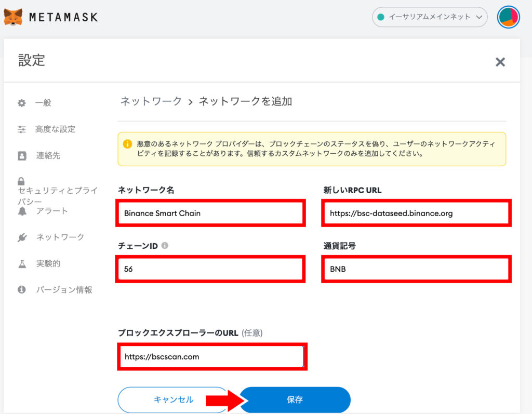The image size is (532, 414).
Task: Click the block explorer URL input field
Action: pos(212,357)
